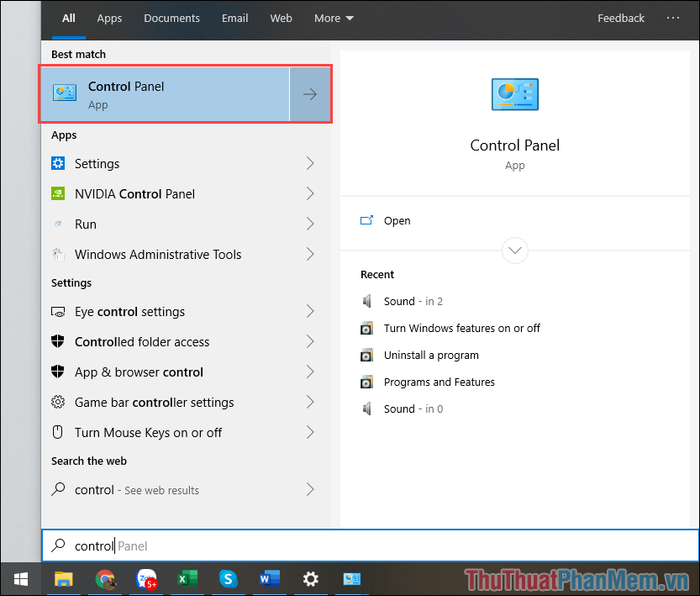Screen dimensions: 700x596
Task: Open recent item Sound - in 0
Action: [x=413, y=409]
